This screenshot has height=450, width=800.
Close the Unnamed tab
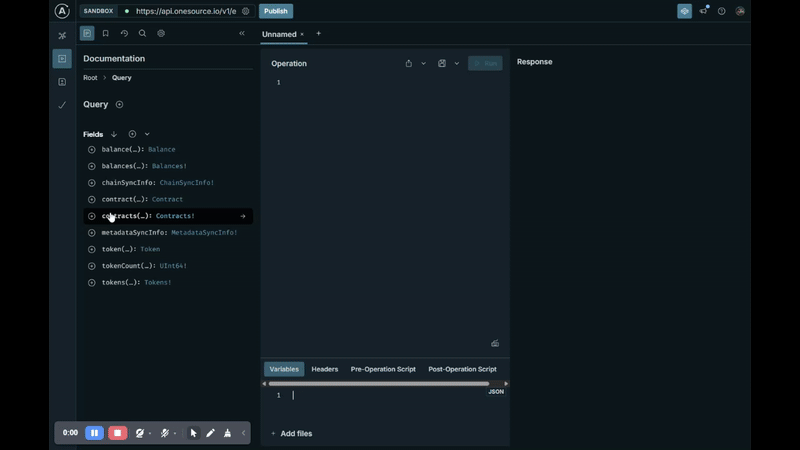(x=302, y=34)
